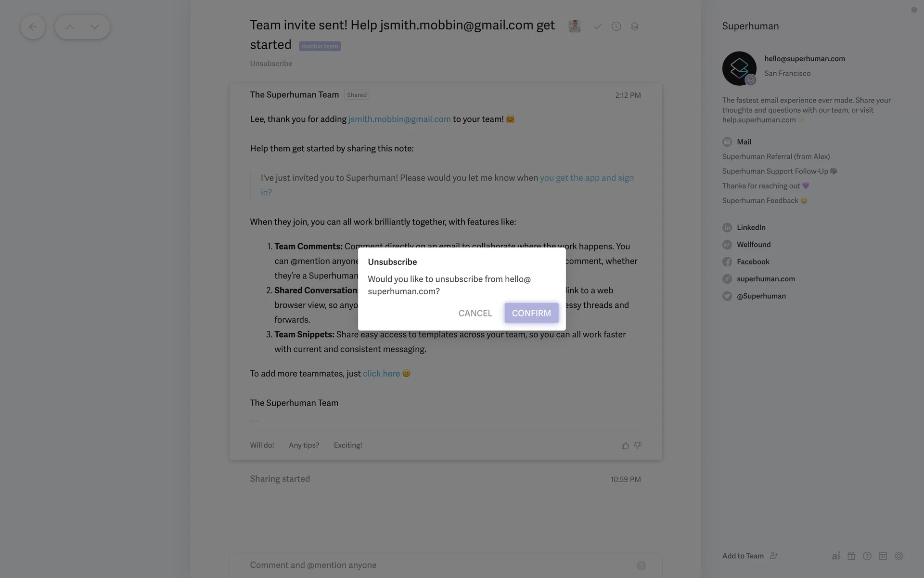Go to next email with down chevron
Viewport: 924px width, 578px height.
click(94, 27)
